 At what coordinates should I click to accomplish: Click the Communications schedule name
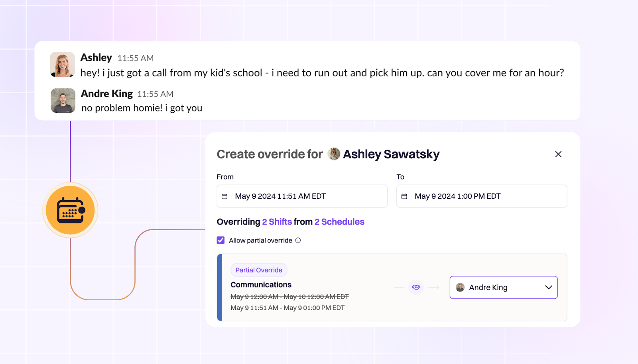pyautogui.click(x=261, y=284)
